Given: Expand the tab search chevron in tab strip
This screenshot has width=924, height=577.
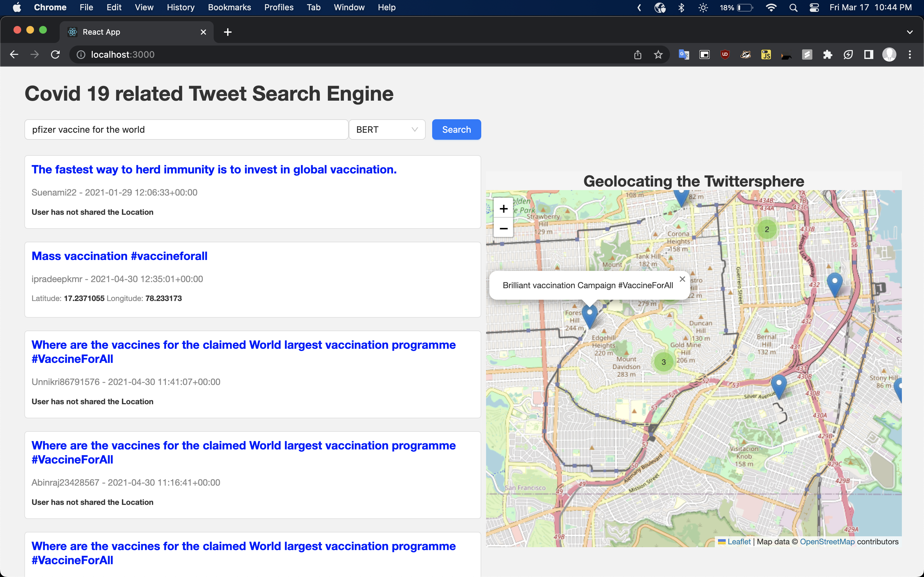Looking at the screenshot, I should click(910, 32).
